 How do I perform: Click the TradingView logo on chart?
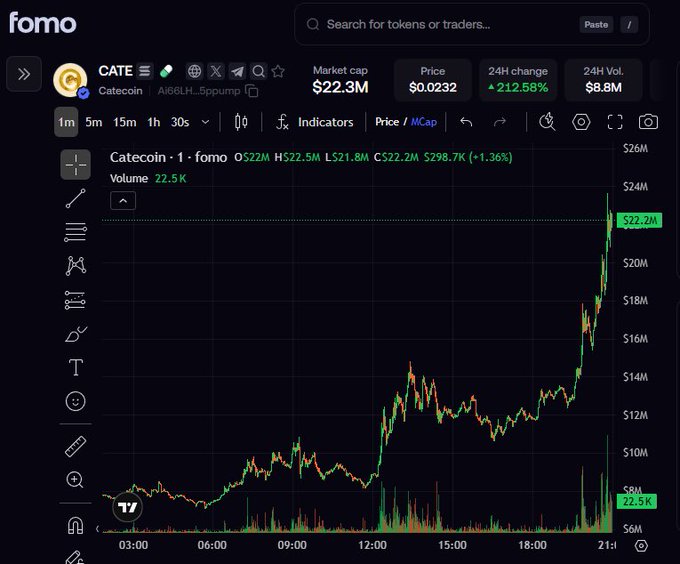click(x=128, y=507)
